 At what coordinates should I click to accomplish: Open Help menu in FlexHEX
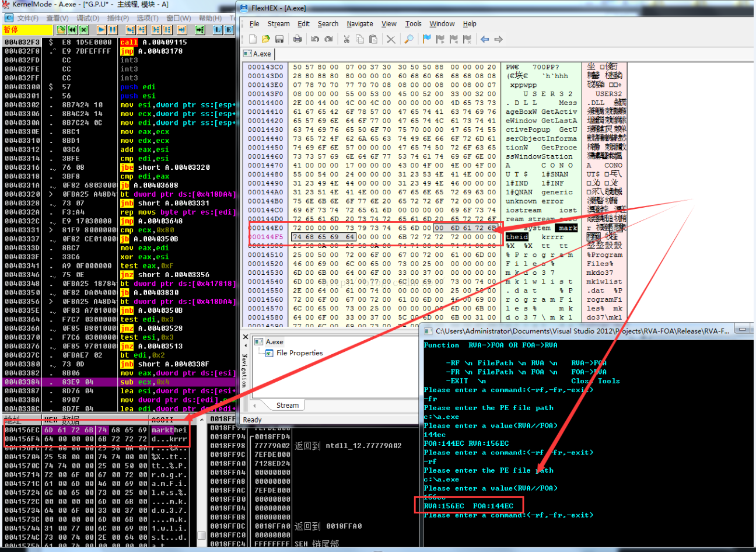point(470,24)
